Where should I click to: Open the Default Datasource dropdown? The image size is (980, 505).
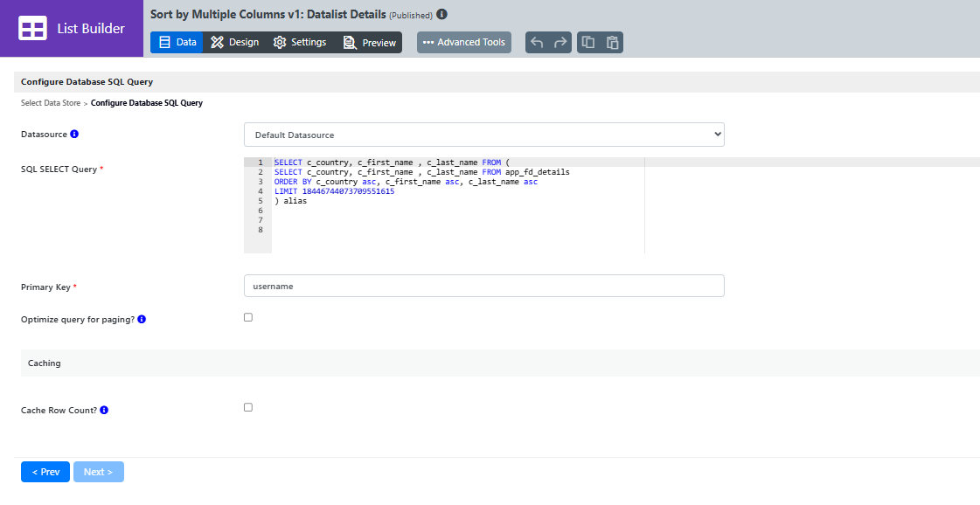pyautogui.click(x=483, y=135)
